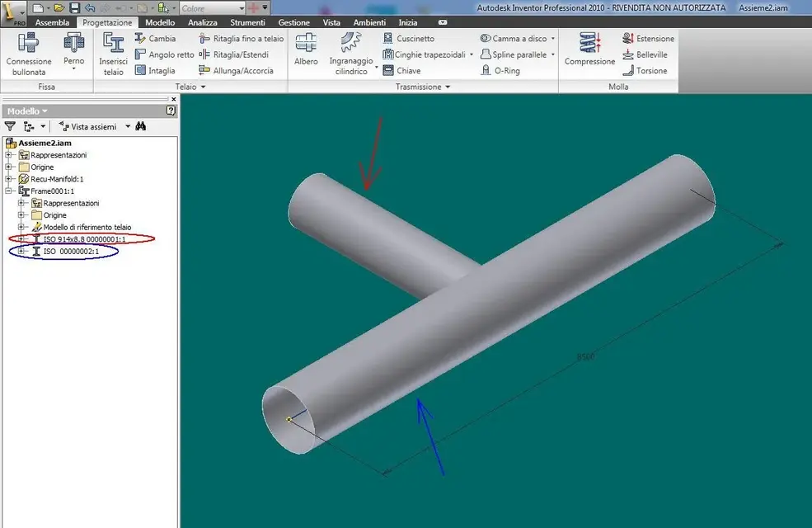The width and height of the screenshot is (812, 528).
Task: Switch to the Assembla ribbon tab
Action: (52, 22)
